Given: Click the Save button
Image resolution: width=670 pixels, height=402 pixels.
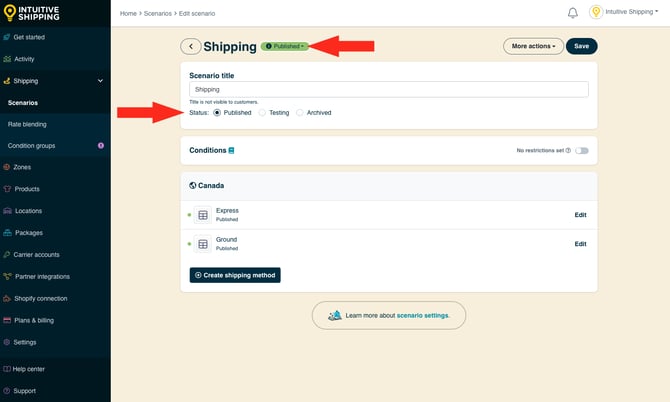Looking at the screenshot, I should click(x=581, y=46).
